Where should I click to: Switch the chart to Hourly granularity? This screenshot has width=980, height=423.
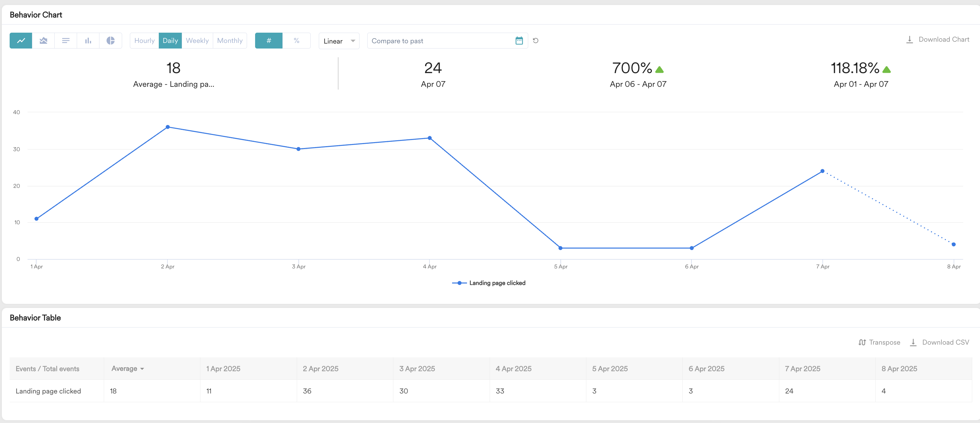click(144, 40)
